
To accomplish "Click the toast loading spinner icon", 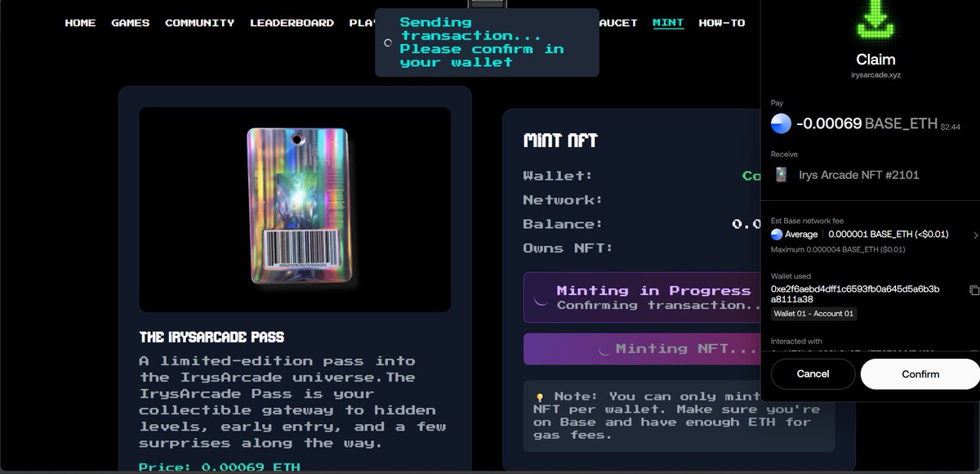I will (x=389, y=42).
